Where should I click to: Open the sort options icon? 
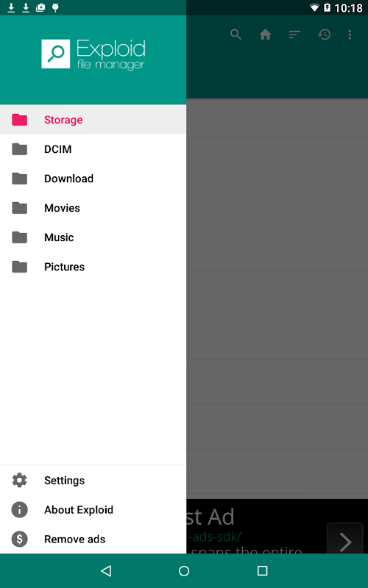tap(294, 35)
